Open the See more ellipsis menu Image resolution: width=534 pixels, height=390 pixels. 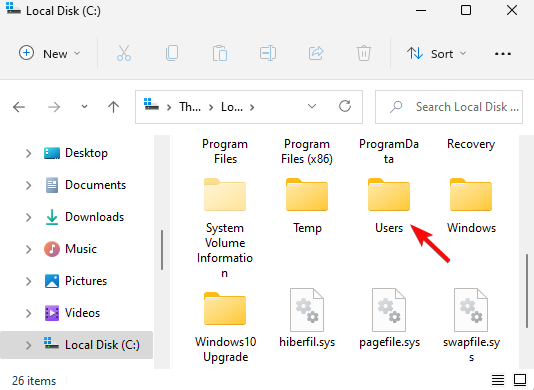(503, 54)
